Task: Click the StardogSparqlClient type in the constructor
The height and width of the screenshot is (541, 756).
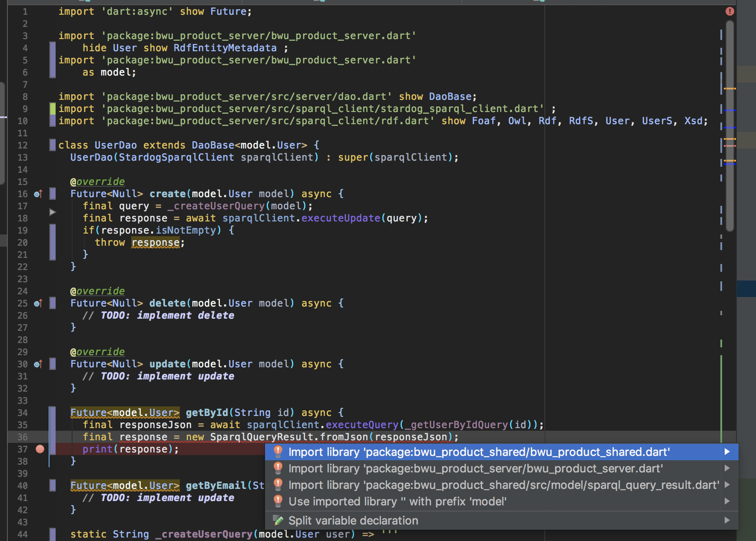Action: coord(176,157)
